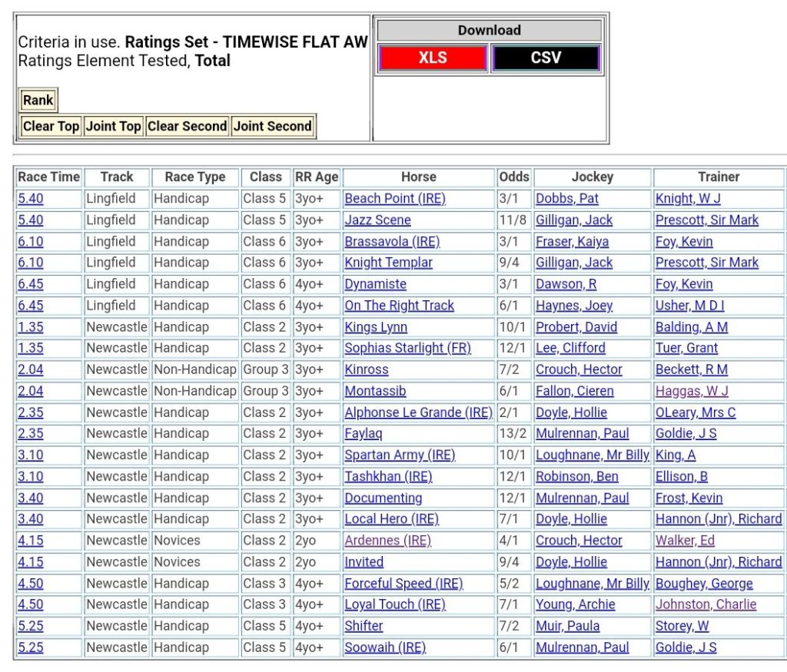Image resolution: width=787 pixels, height=672 pixels.
Task: Click the red XLS download button
Action: (x=433, y=58)
